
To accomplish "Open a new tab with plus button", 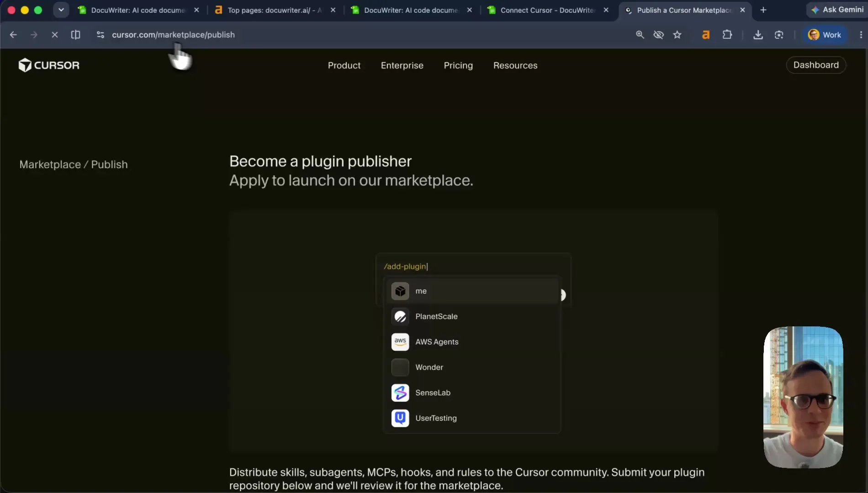I will click(763, 10).
